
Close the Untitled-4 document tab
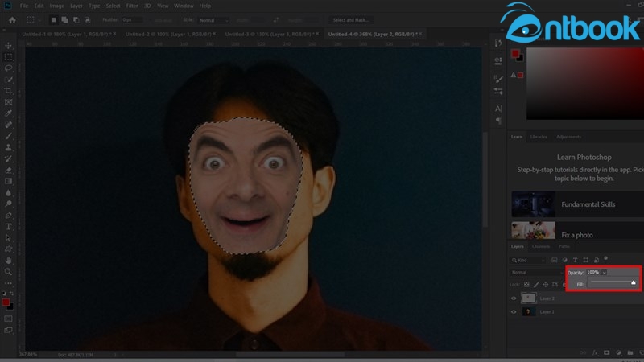(x=420, y=34)
